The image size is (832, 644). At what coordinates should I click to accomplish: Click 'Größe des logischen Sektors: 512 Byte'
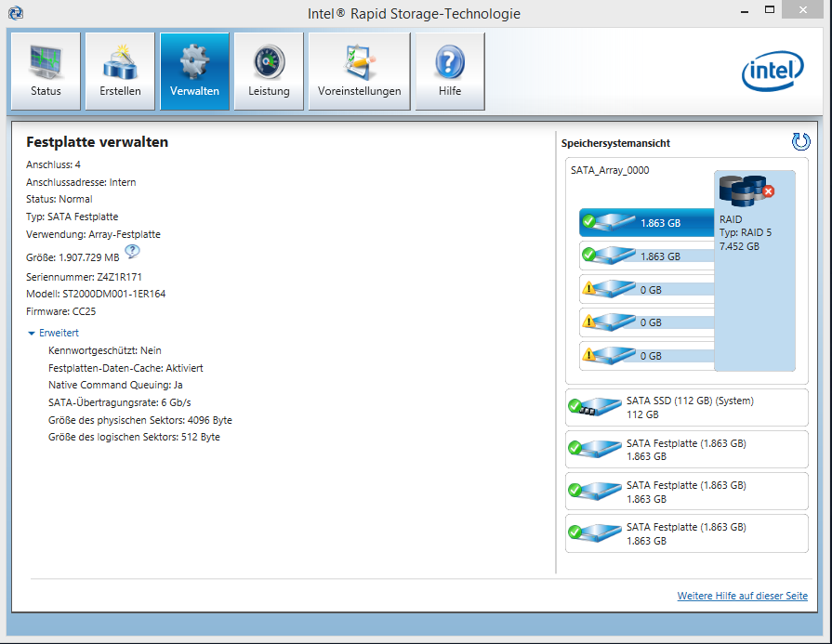pyautogui.click(x=134, y=437)
